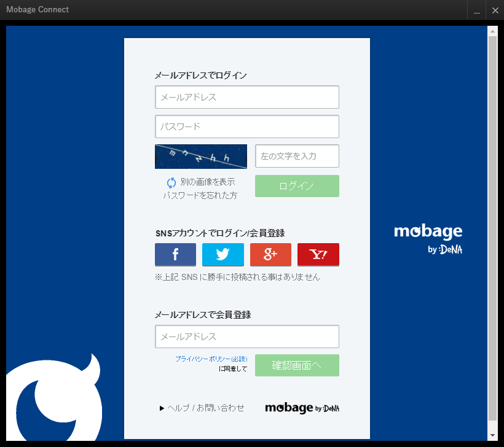
Task: Focus the registration メールアドレス field
Action: [x=247, y=336]
